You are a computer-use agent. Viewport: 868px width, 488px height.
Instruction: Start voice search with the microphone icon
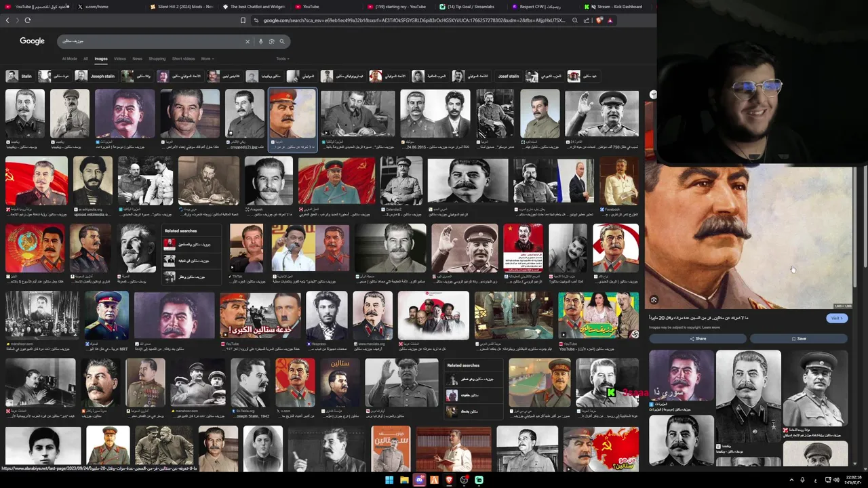[261, 41]
